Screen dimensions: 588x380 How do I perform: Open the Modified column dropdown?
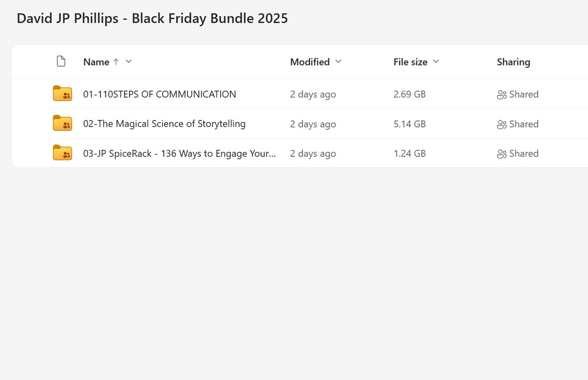point(339,62)
